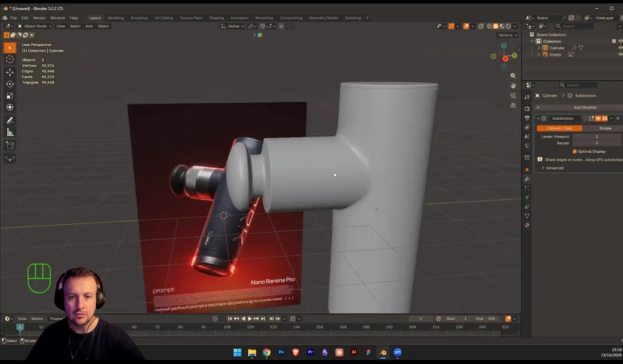
Task: Select the Add Cube tool
Action: click(x=10, y=145)
